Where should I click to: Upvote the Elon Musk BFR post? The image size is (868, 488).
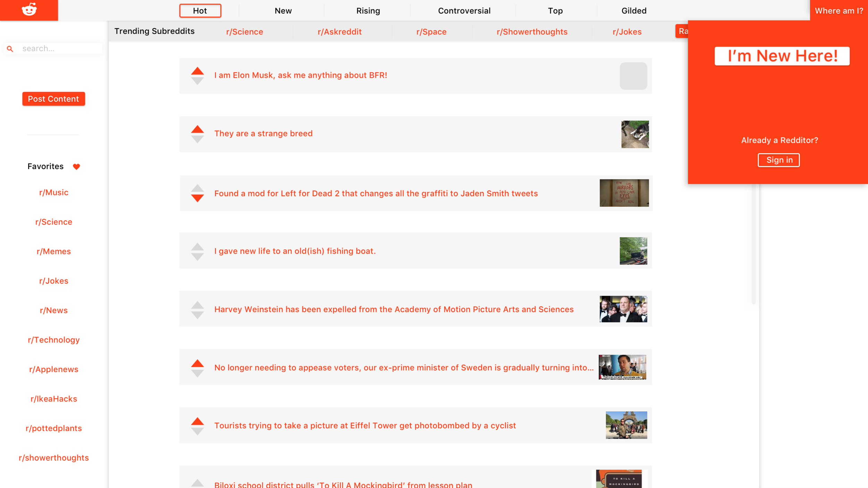coord(197,71)
